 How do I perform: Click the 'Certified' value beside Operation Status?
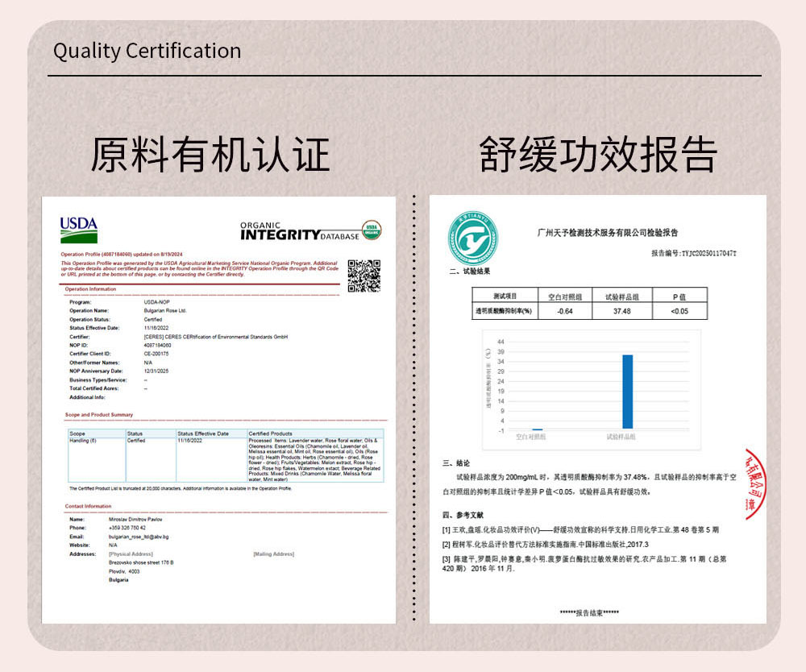click(153, 320)
